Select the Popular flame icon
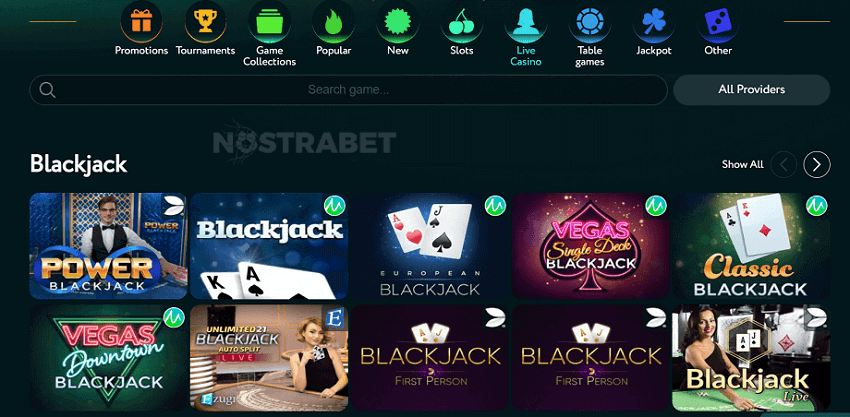850x417 pixels. (333, 22)
